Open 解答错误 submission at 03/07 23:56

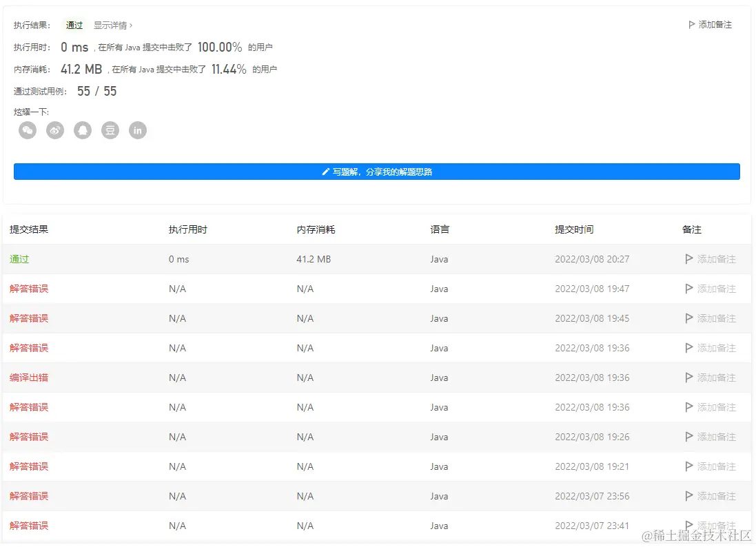tap(29, 497)
